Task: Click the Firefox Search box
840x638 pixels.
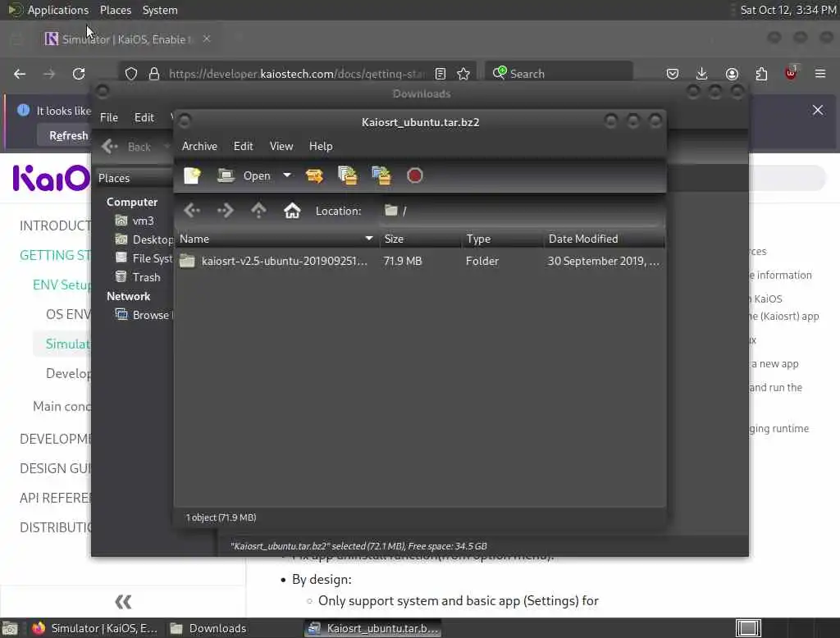Action: (559, 74)
